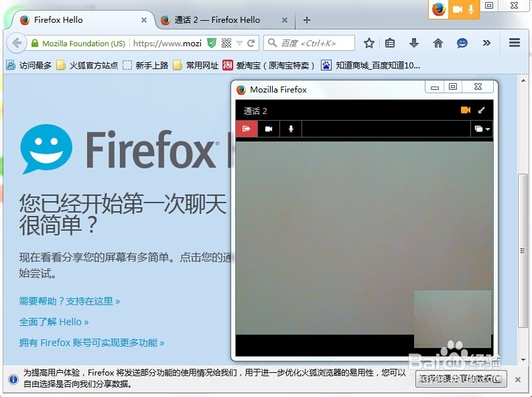The height and width of the screenshot is (397, 532).
Task: Bookmark this page with the star icon
Action: click(369, 43)
